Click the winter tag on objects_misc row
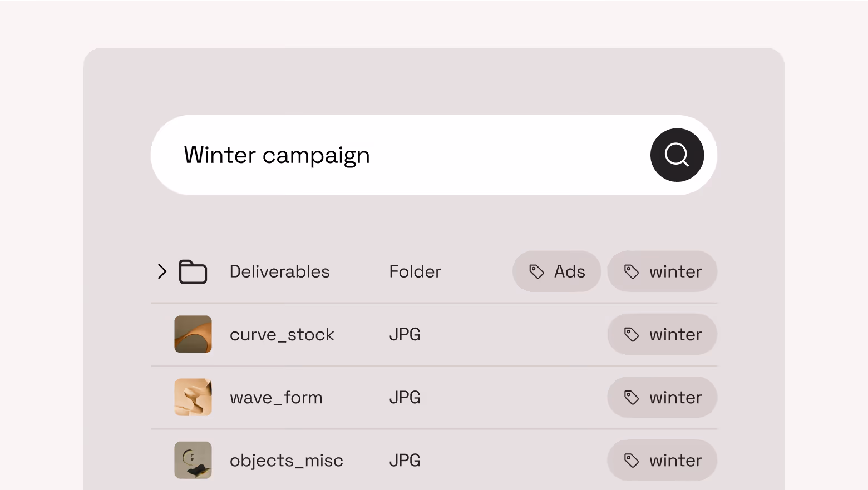The height and width of the screenshot is (490, 868). tap(662, 460)
